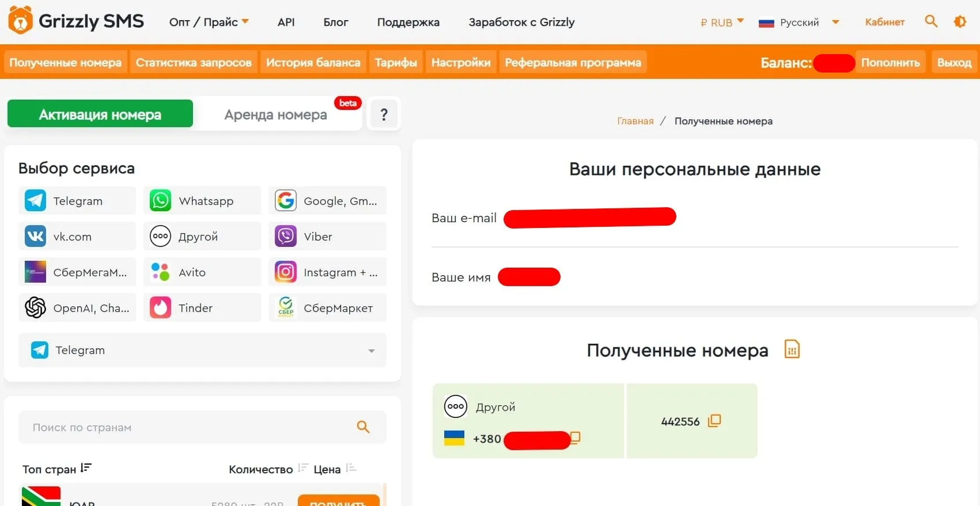The width and height of the screenshot is (980, 506).
Task: Open the История баланса tab
Action: tap(313, 62)
